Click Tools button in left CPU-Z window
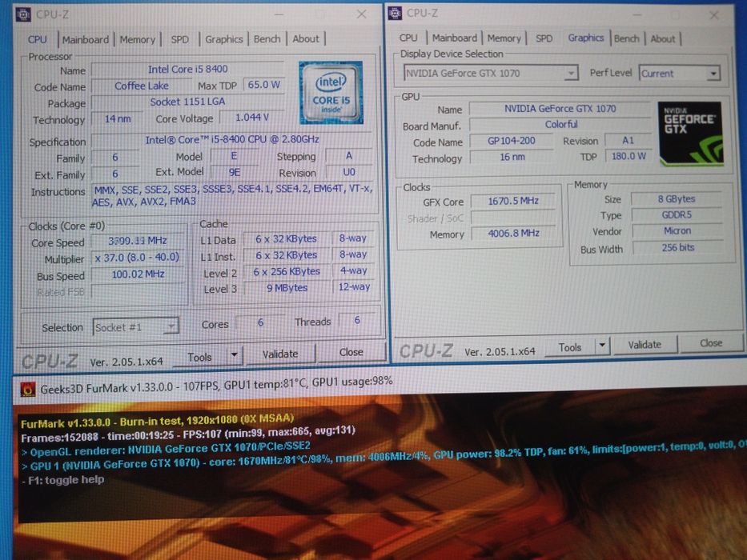Viewport: 747px width, 560px height. click(199, 357)
